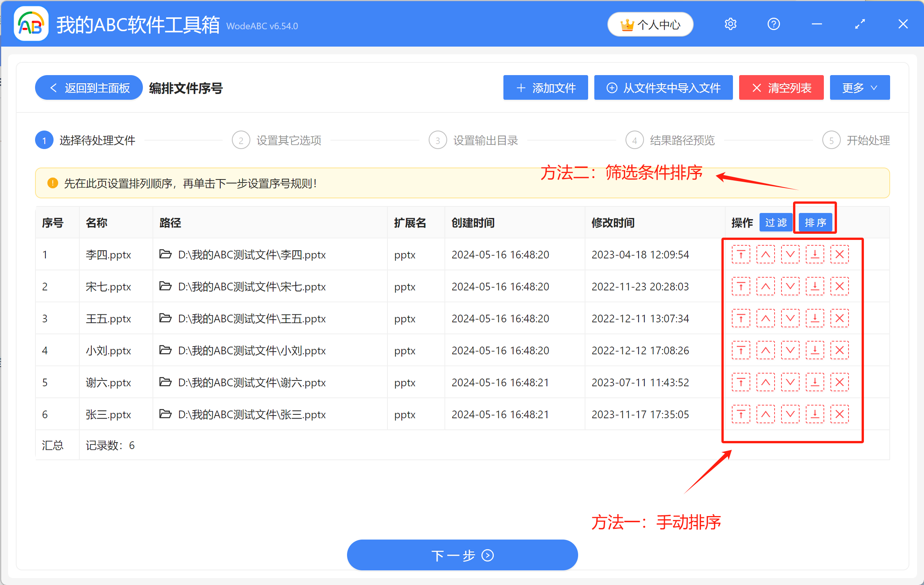Move 王五.pptx down one position
Viewport: 924px width, 585px height.
tap(790, 318)
